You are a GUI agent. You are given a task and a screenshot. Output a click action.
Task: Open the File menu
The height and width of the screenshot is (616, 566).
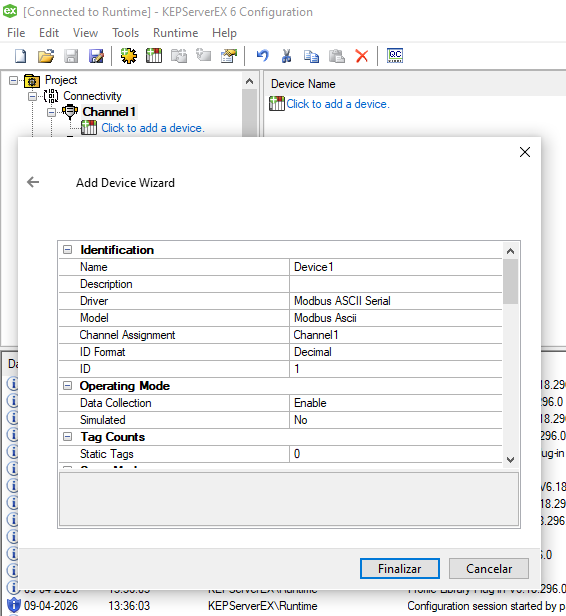16,33
